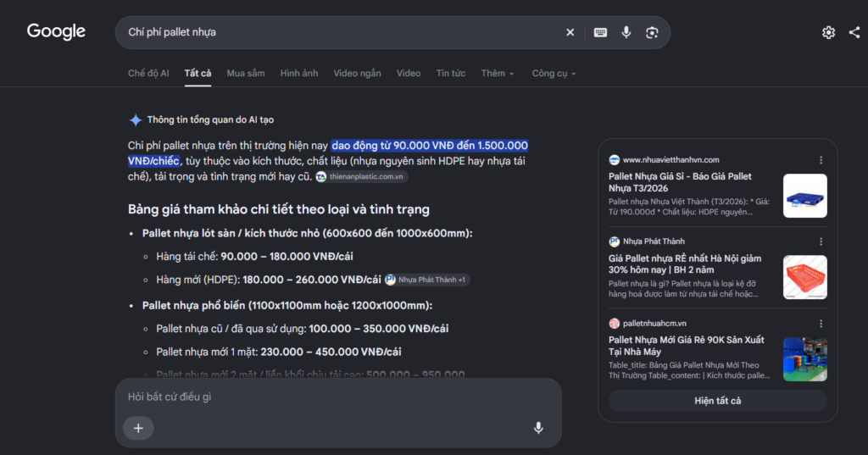Click Pallet nhựa phổ biến bullet heading
868x455 pixels.
point(287,306)
